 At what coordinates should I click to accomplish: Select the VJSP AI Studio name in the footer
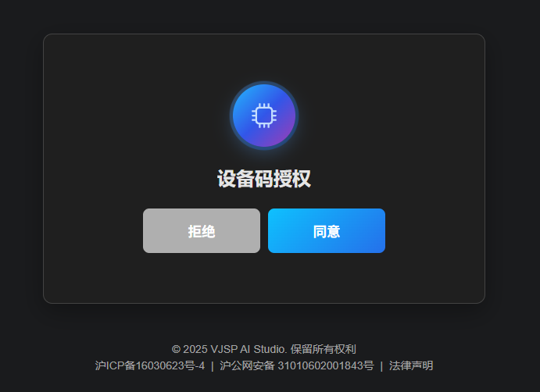pyautogui.click(x=249, y=349)
